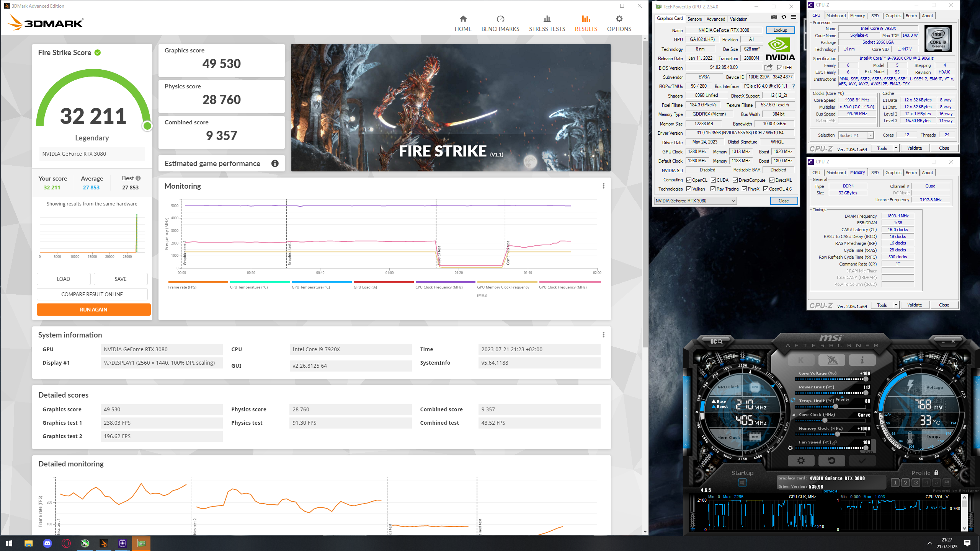Click the Kombustor K button in Afterburner
Image resolution: width=980 pixels, height=551 pixels.
click(800, 360)
